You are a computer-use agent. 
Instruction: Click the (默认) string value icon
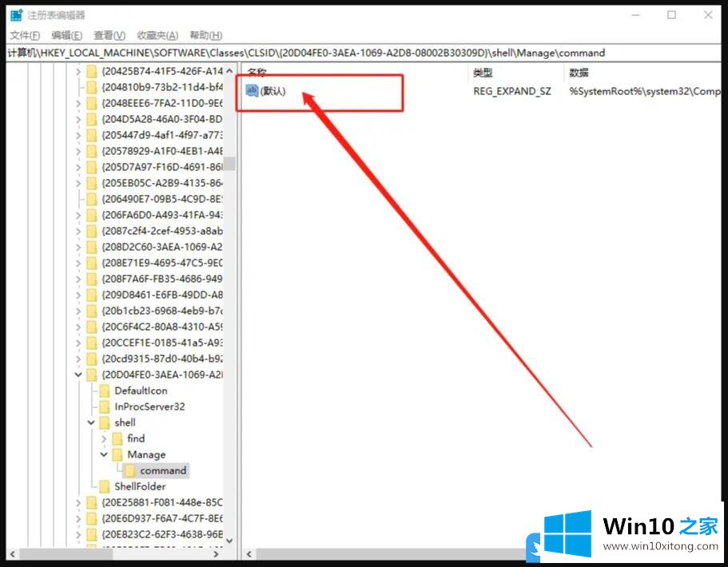pos(252,92)
